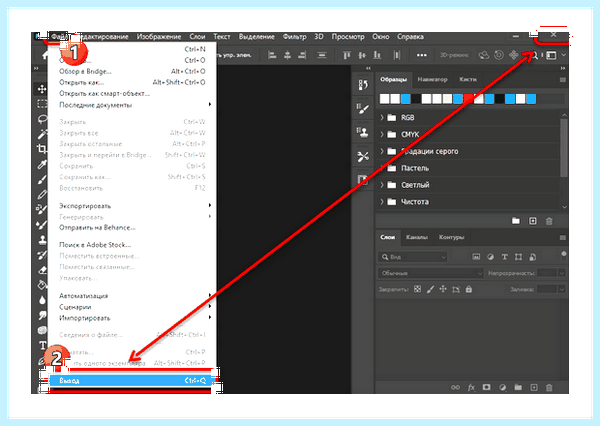Screen dimensions: 600x426
Task: Toggle lock image pixels brush icon
Action: (x=430, y=289)
